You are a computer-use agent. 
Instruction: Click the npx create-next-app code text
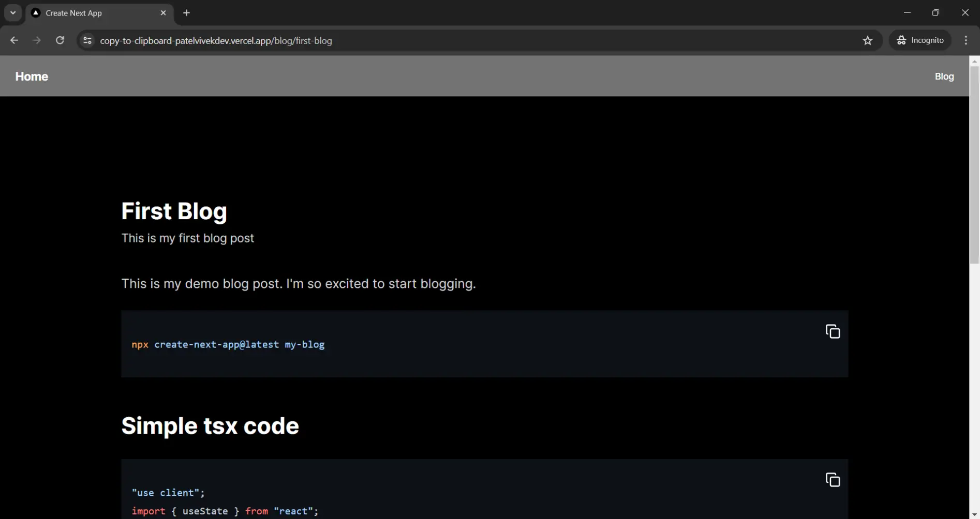[x=228, y=345]
